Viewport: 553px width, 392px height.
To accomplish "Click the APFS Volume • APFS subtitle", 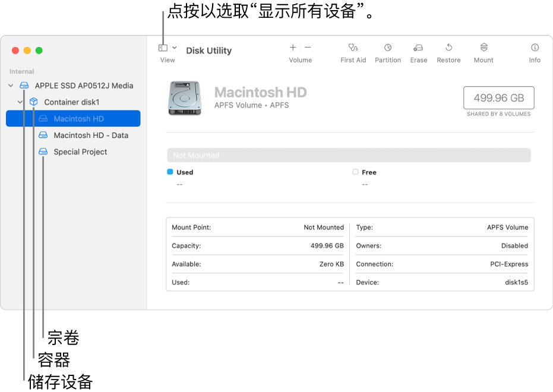I will point(251,105).
